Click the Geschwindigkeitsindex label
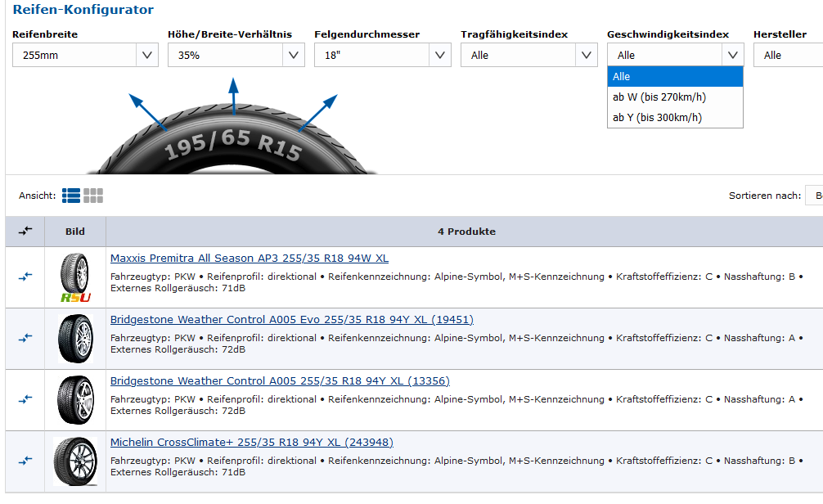823x504 pixels. point(668,34)
